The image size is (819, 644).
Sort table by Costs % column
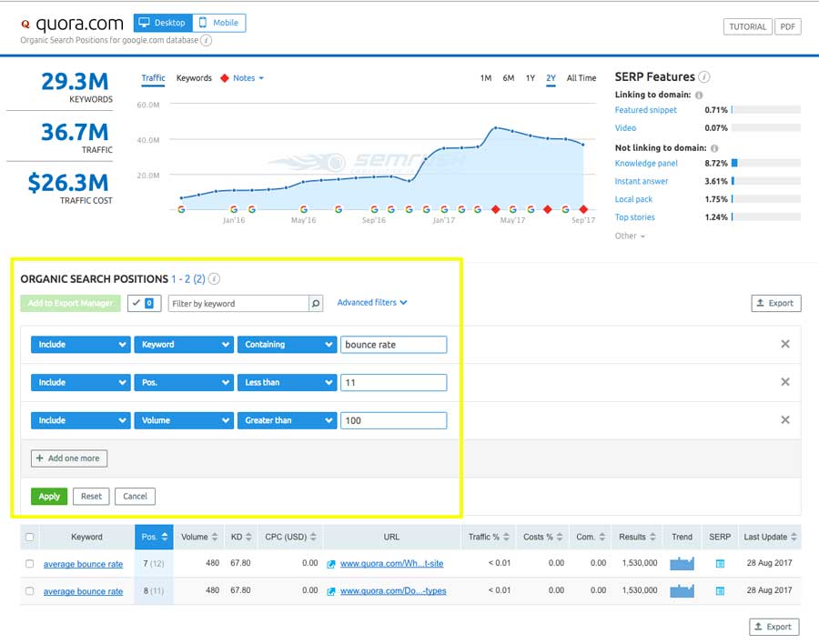click(x=542, y=537)
